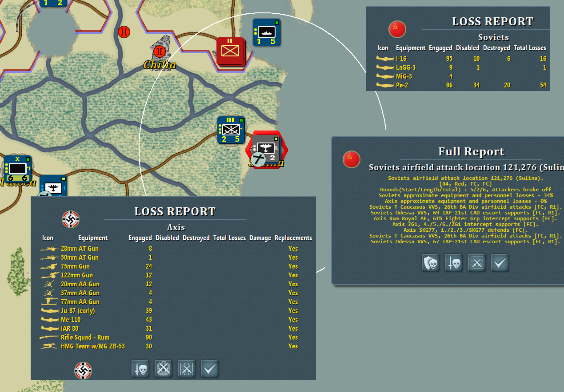Click the Axis SKG77 defends line

(465, 230)
